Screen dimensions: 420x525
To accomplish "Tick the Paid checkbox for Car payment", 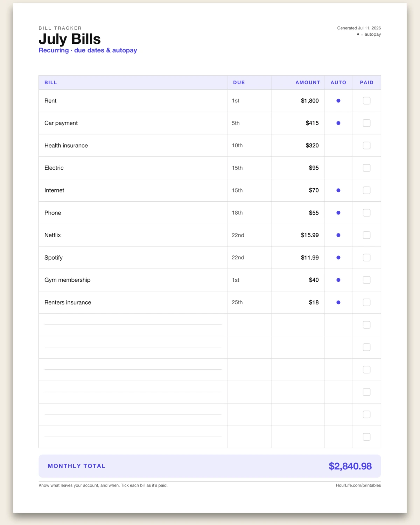I will click(x=366, y=123).
